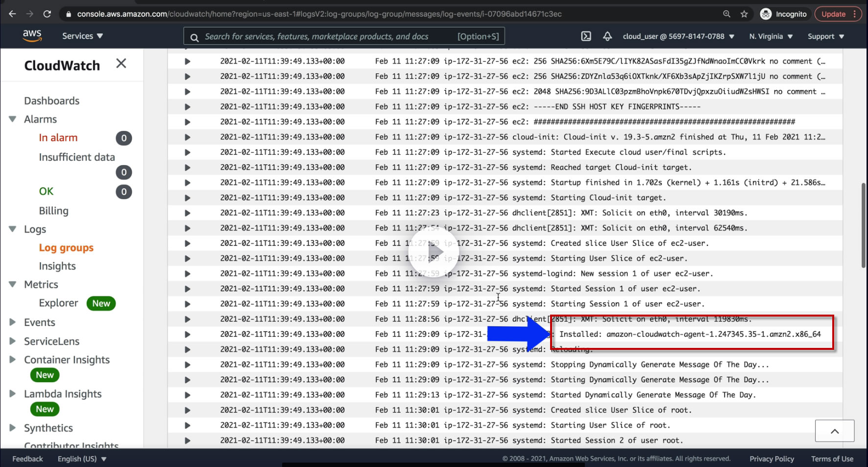Viewport: 868px width, 467px height.
Task: Close the CloudWatch navigation panel
Action: pos(121,63)
